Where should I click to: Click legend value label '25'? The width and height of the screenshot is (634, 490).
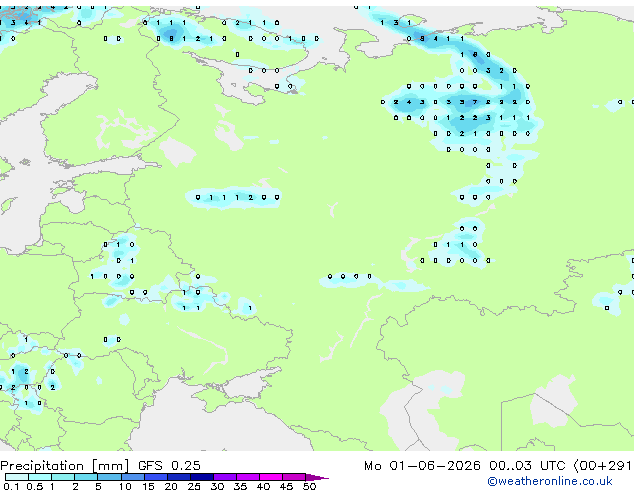(x=194, y=486)
